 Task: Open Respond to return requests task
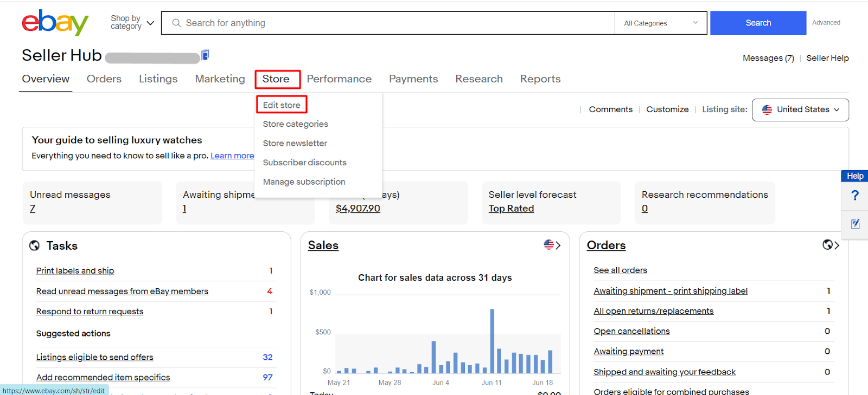[90, 312]
